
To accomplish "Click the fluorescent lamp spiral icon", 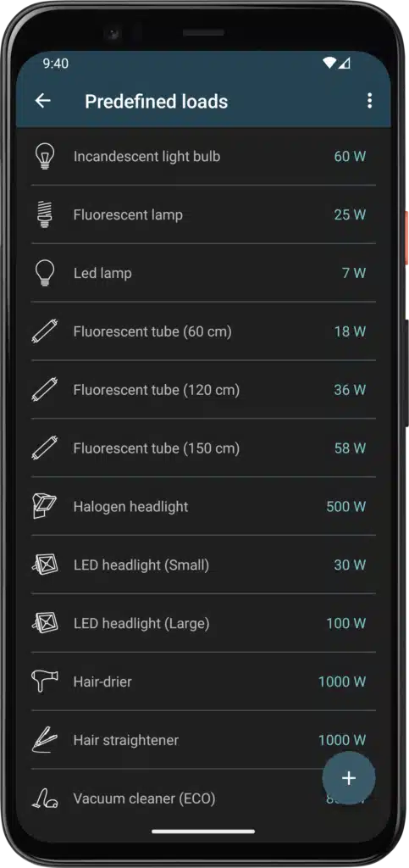I will [45, 214].
